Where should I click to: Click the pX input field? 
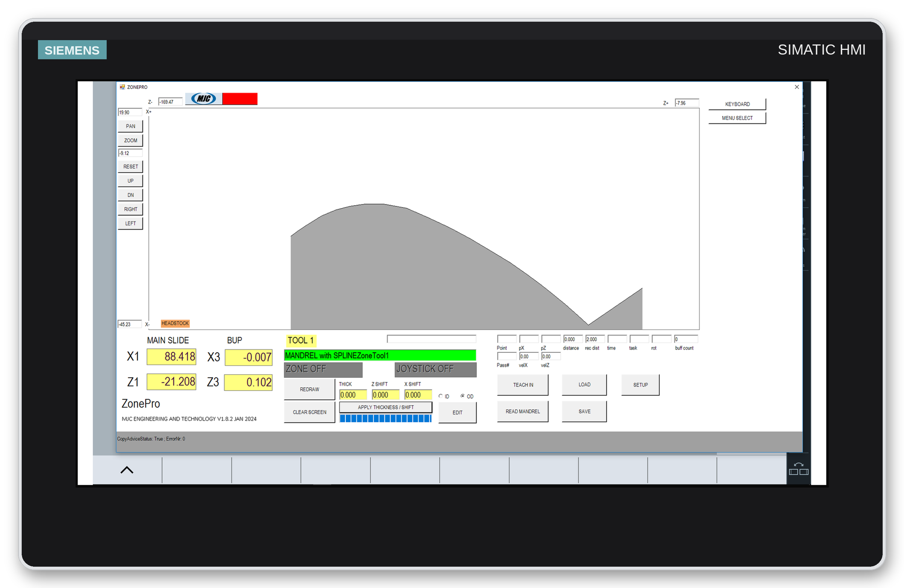click(x=529, y=339)
